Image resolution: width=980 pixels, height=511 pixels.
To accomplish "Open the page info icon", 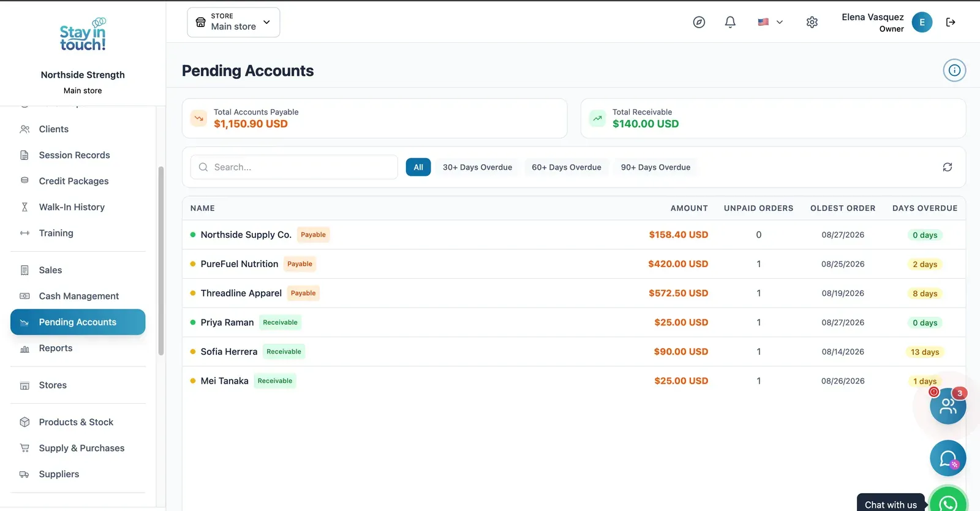I will pyautogui.click(x=954, y=70).
